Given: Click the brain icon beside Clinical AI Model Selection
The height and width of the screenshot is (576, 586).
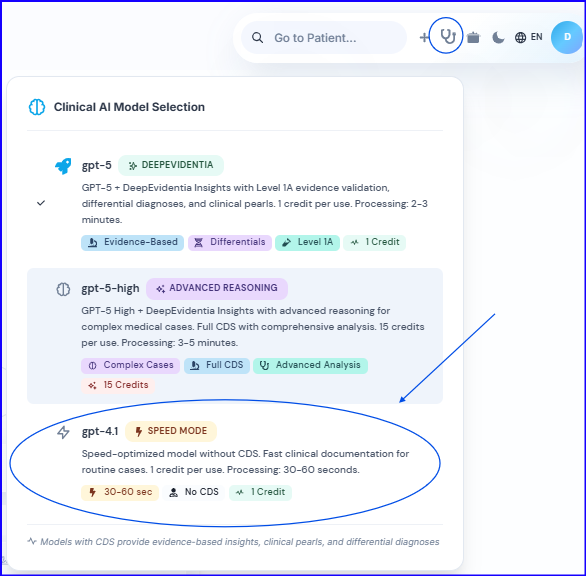Looking at the screenshot, I should 37,107.
